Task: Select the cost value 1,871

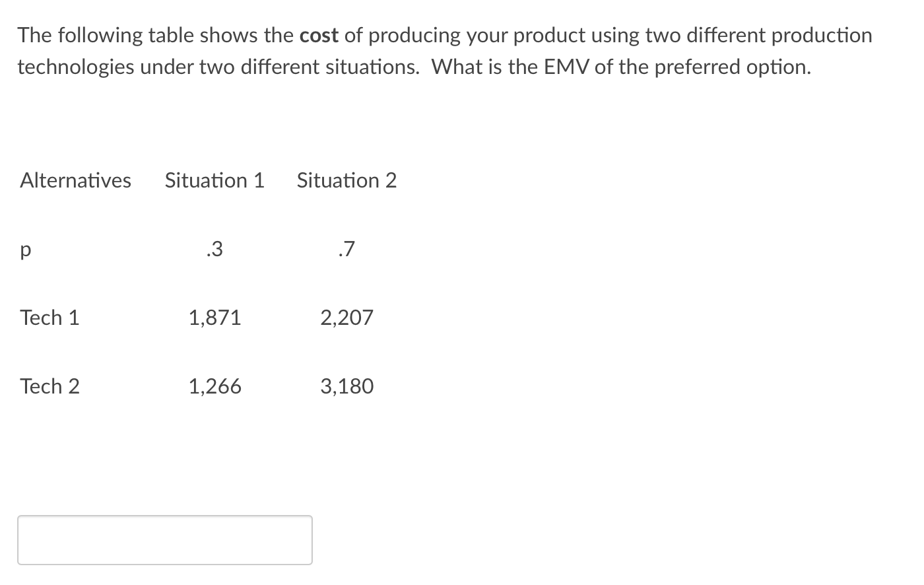Action: tap(214, 318)
